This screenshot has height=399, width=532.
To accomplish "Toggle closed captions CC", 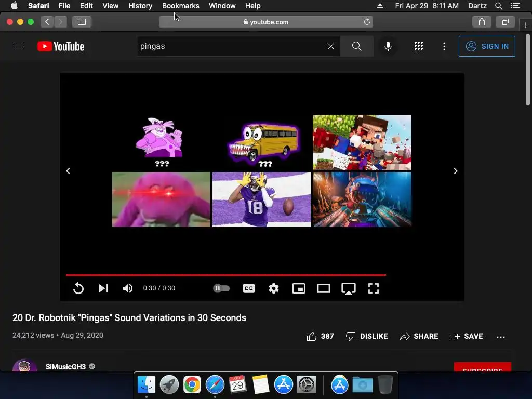I will pos(249,288).
